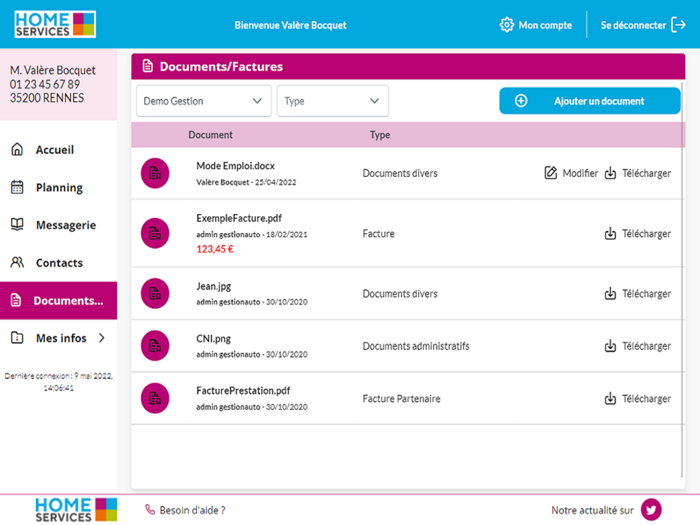
Task: Click Télécharger text for CNI.png
Action: tap(646, 346)
